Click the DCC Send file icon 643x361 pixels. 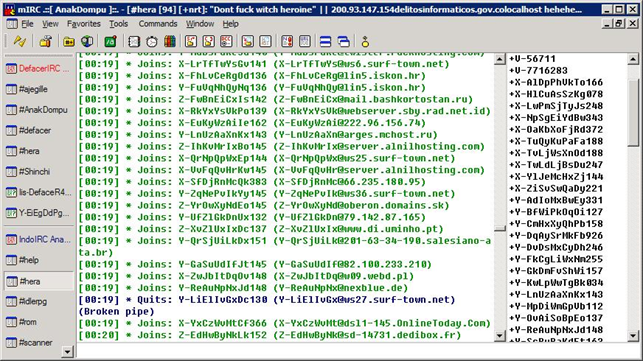click(191, 41)
